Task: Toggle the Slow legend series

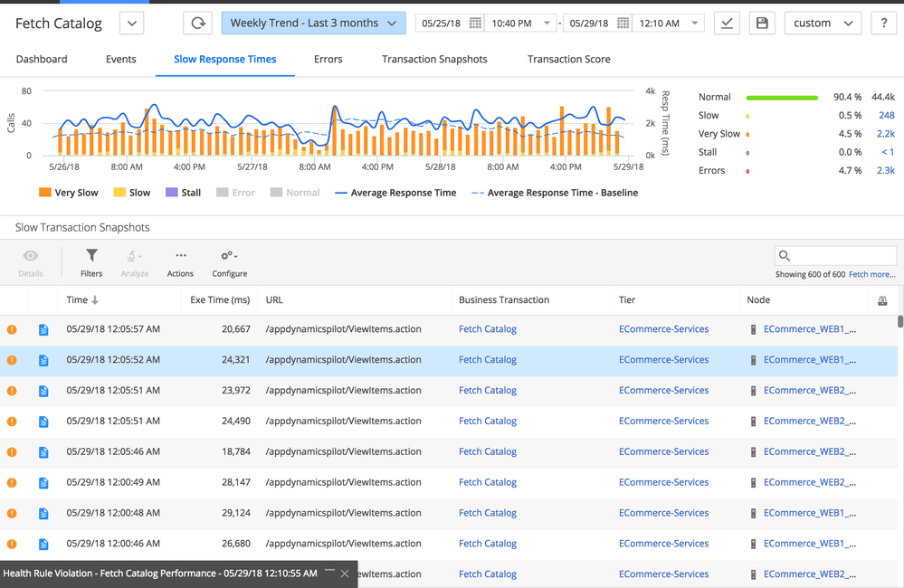Action: (131, 193)
